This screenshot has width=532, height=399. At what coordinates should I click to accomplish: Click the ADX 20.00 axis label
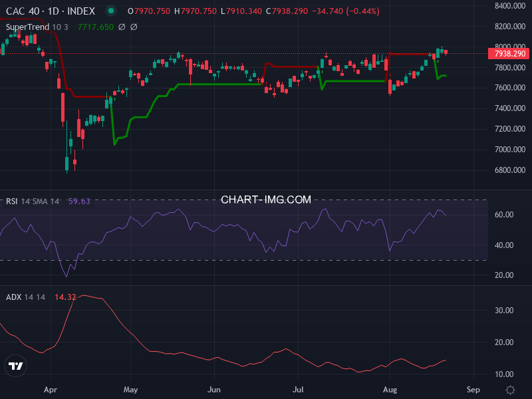click(504, 342)
